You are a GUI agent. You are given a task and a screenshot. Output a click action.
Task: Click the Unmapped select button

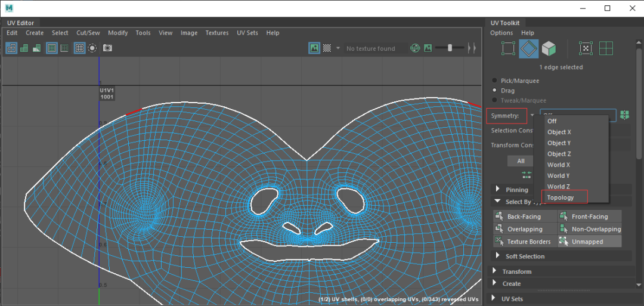tap(589, 242)
